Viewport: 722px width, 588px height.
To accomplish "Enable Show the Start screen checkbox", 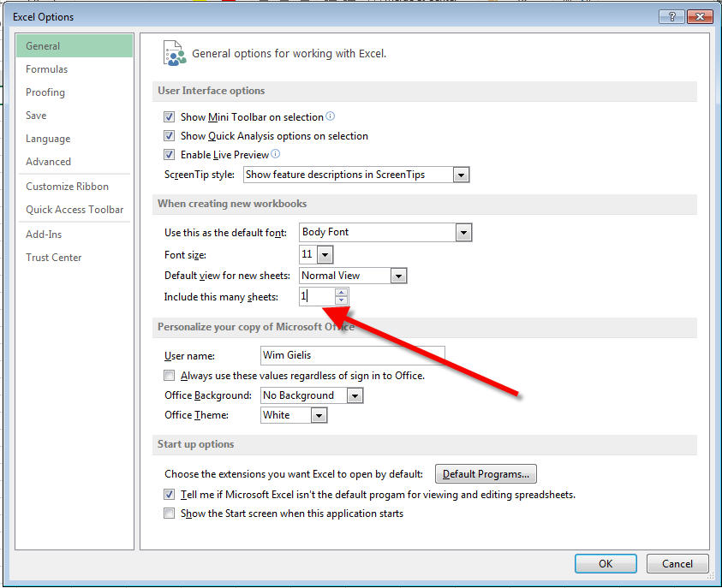I will (169, 513).
